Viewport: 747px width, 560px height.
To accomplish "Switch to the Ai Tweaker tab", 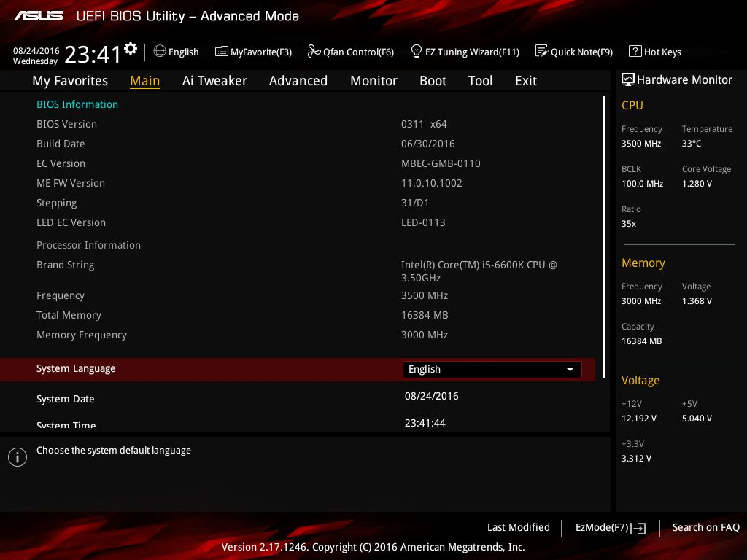I will pos(214,81).
